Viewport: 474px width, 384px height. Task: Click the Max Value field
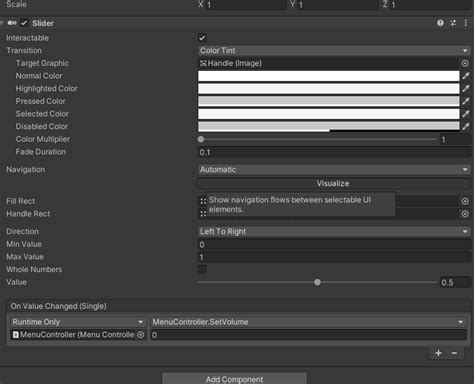click(334, 257)
